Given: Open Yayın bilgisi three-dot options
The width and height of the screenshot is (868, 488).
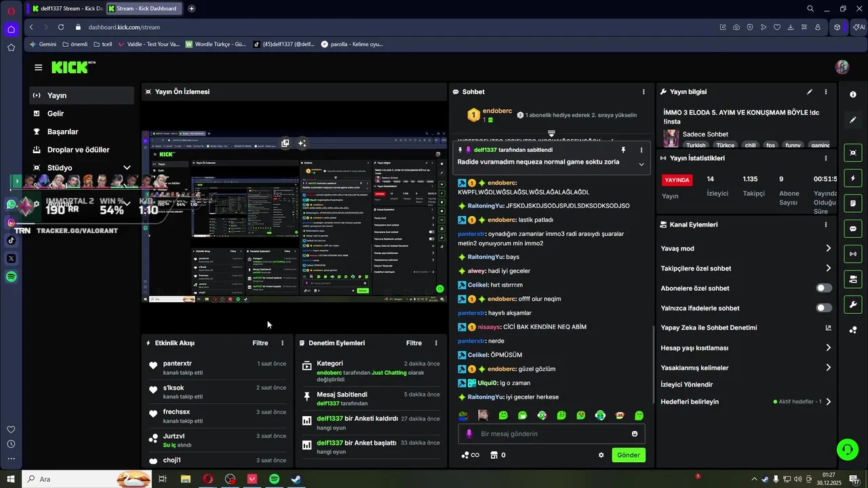Looking at the screenshot, I should 825,91.
